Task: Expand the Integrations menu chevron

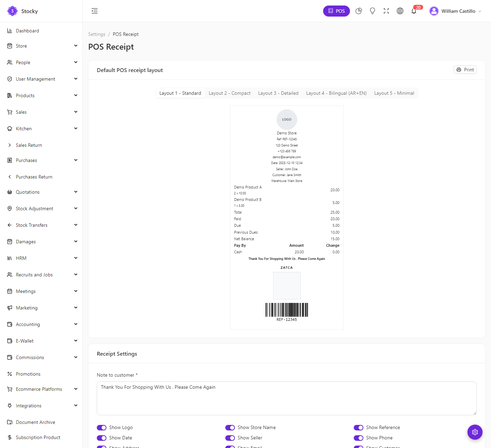Action: 76,405
